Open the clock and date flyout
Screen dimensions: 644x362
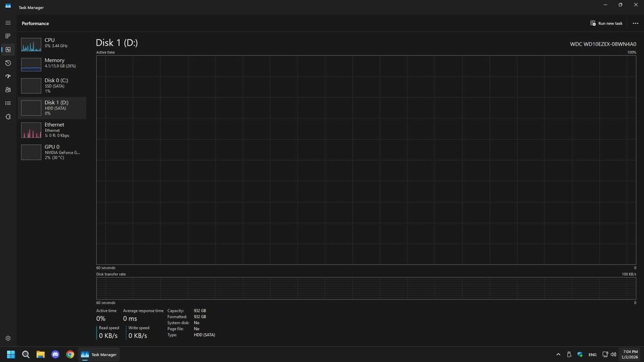pos(630,355)
